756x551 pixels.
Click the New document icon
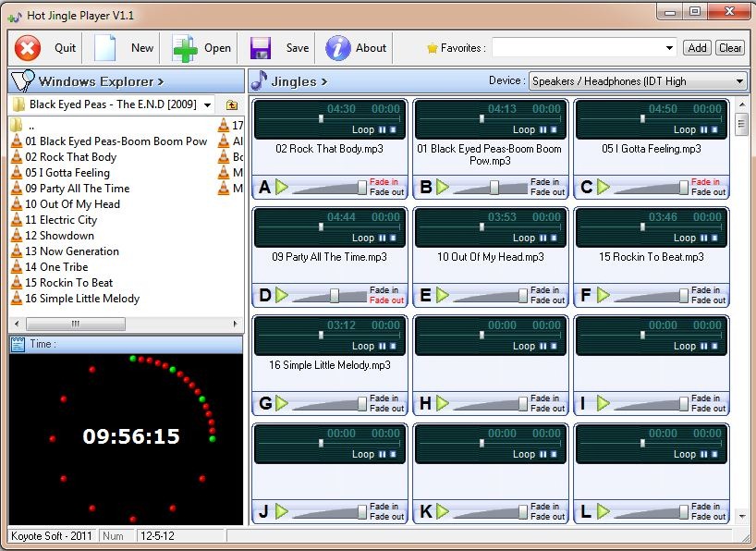coord(106,48)
